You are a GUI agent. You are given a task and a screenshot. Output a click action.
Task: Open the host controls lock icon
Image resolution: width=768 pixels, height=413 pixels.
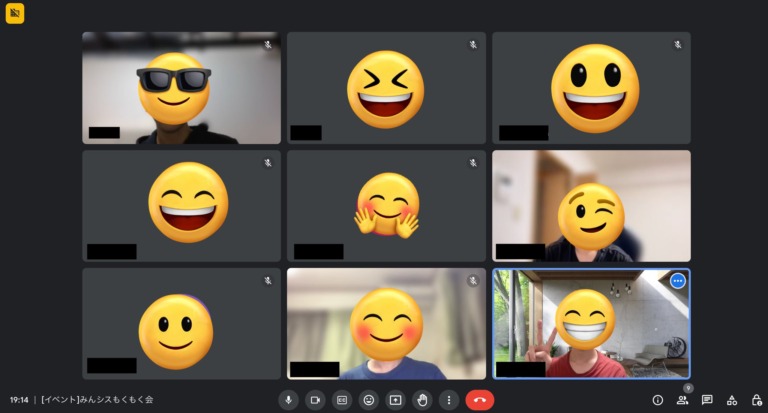(x=756, y=400)
